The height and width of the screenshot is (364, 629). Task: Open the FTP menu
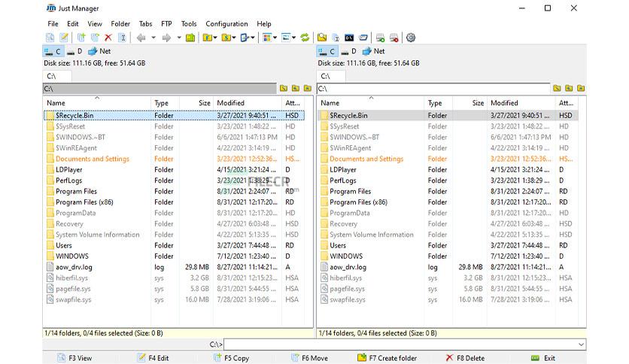pyautogui.click(x=166, y=23)
